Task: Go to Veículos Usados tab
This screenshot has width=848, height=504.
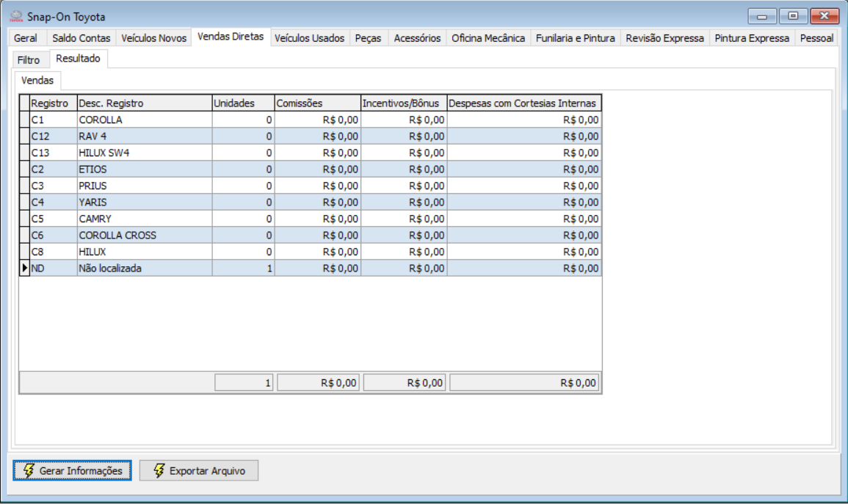Action: (309, 38)
